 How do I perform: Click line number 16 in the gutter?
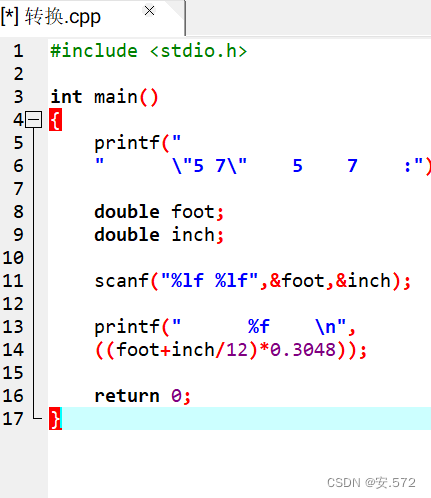coord(13,396)
